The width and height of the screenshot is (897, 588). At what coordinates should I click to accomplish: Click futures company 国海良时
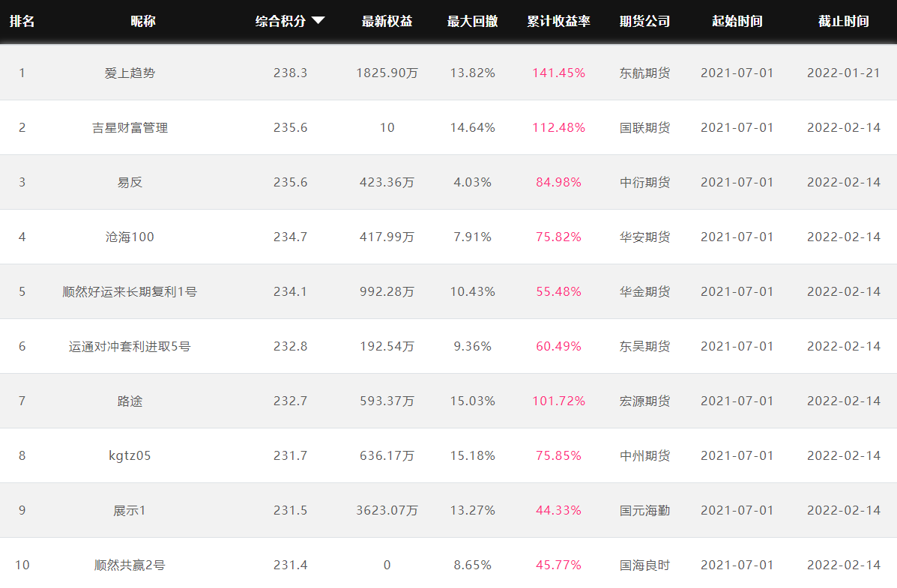click(x=644, y=565)
